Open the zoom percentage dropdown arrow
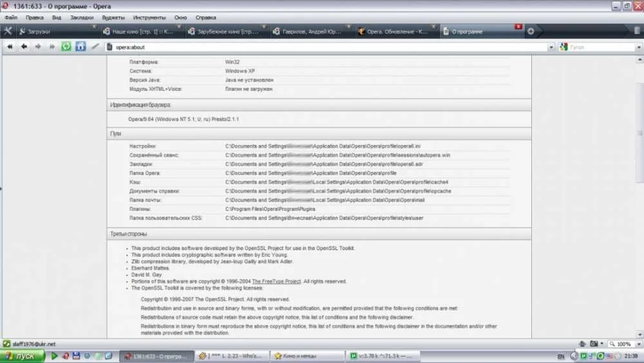644x363 pixels. 639,344
